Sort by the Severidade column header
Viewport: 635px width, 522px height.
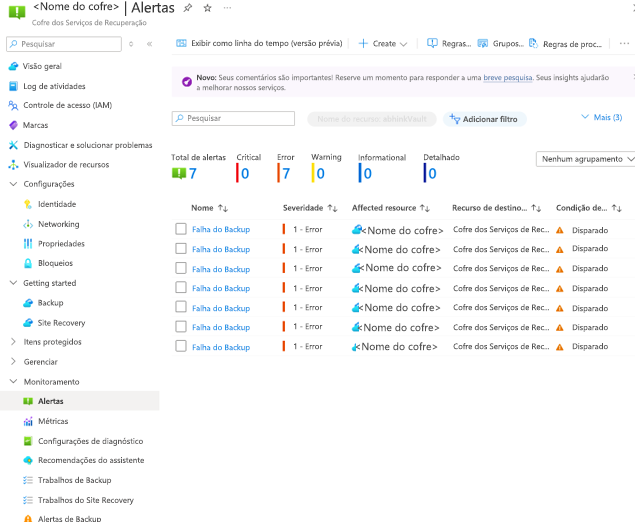[x=310, y=208]
